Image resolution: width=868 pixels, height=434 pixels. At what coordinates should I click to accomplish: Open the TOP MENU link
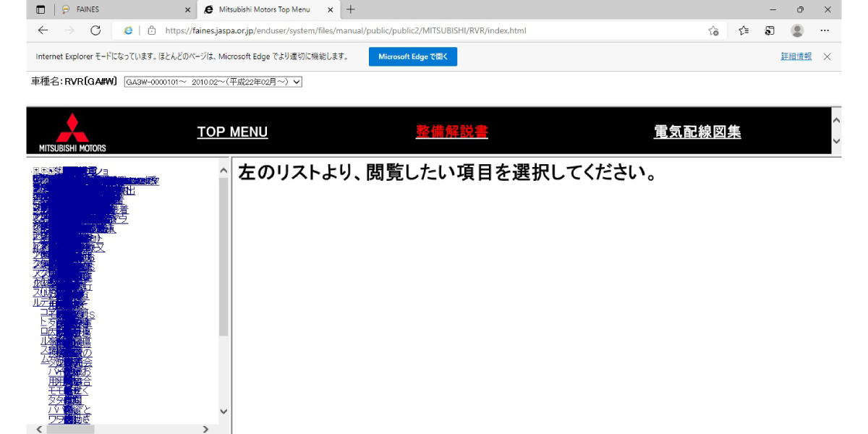point(232,132)
